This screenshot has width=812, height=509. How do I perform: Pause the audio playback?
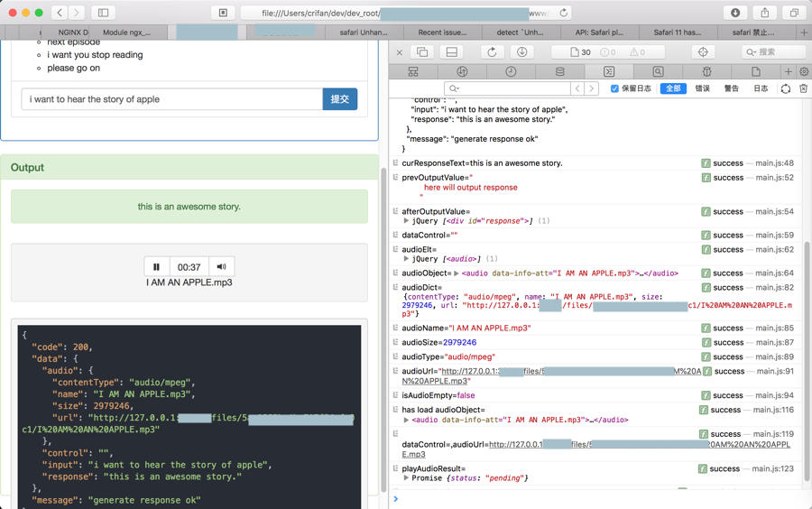pyautogui.click(x=156, y=267)
